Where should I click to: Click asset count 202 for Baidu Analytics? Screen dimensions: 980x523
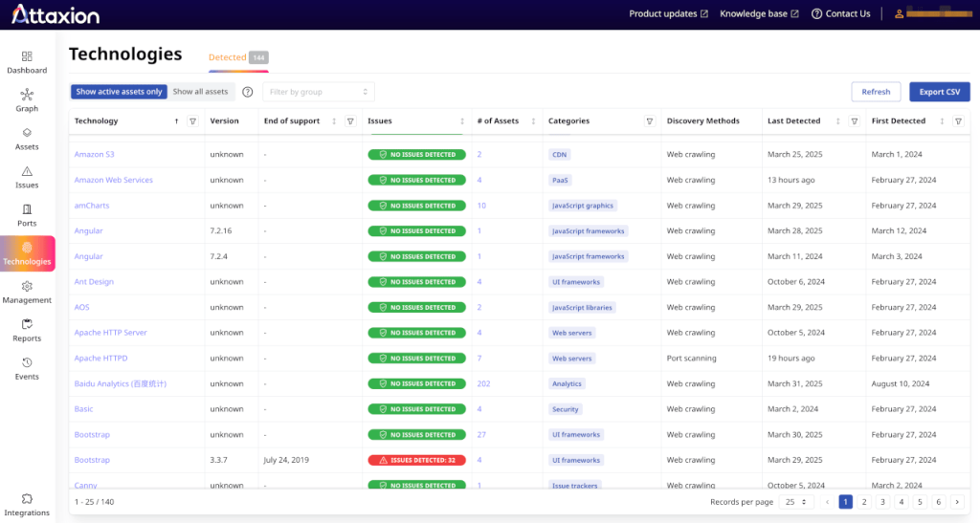click(483, 383)
